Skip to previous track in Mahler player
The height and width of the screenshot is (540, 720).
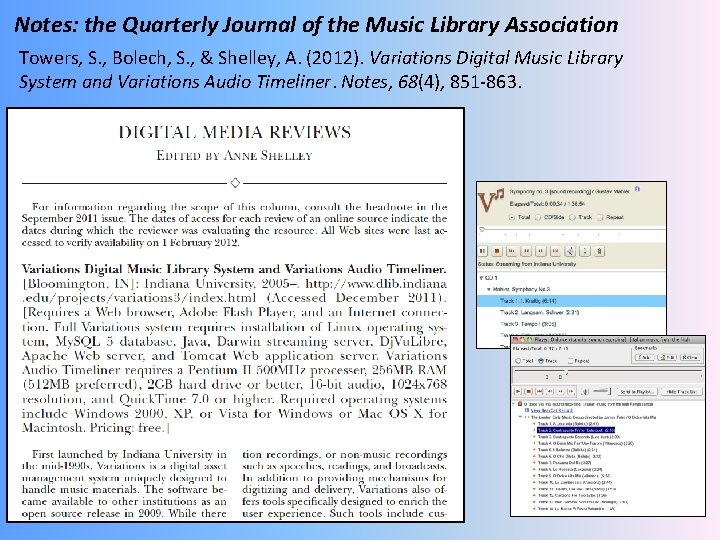tap(511, 251)
